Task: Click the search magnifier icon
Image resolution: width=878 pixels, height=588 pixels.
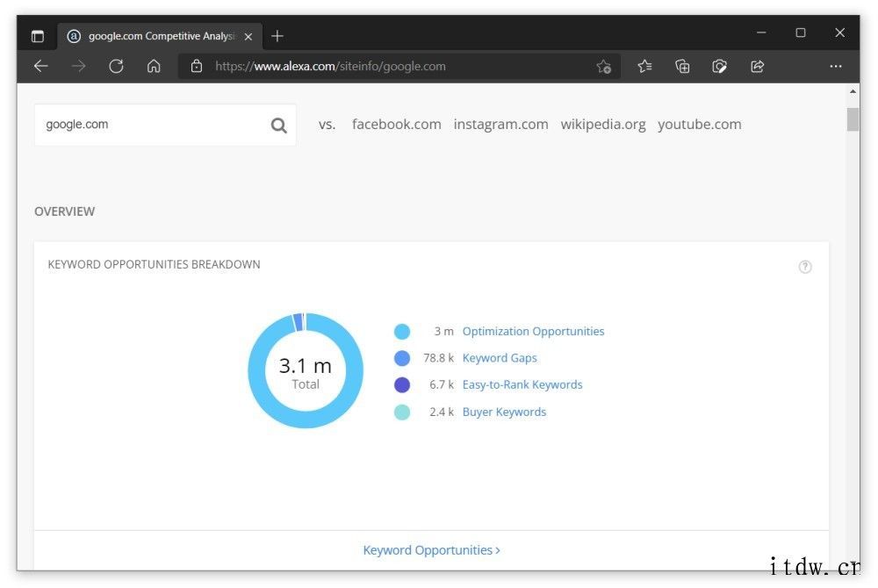Action: pyautogui.click(x=279, y=125)
